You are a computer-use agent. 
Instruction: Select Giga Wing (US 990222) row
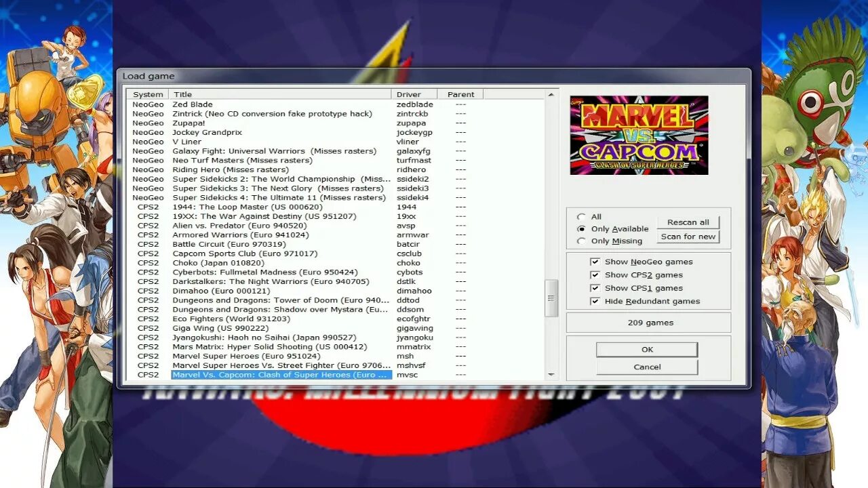click(x=336, y=328)
